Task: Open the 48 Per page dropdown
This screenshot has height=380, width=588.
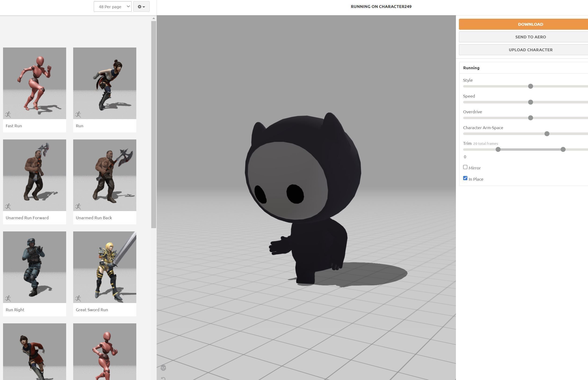Action: click(x=112, y=7)
